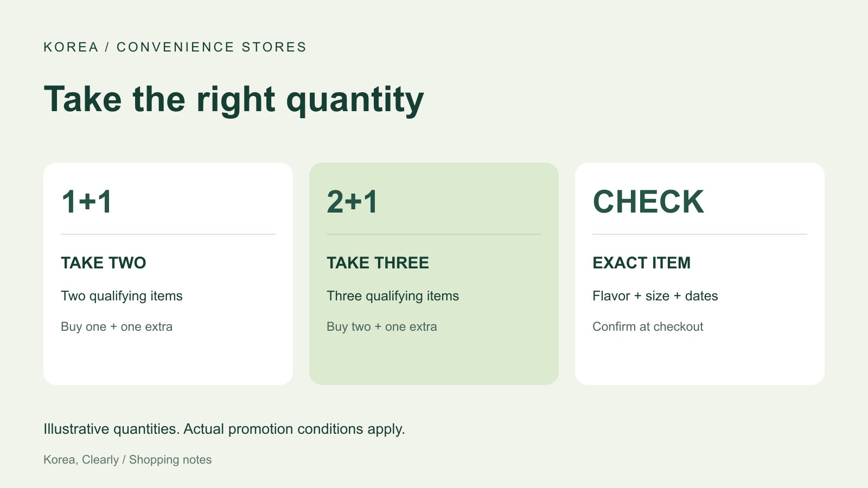
Task: Click 'Buy one + one extra' line
Action: click(x=117, y=326)
